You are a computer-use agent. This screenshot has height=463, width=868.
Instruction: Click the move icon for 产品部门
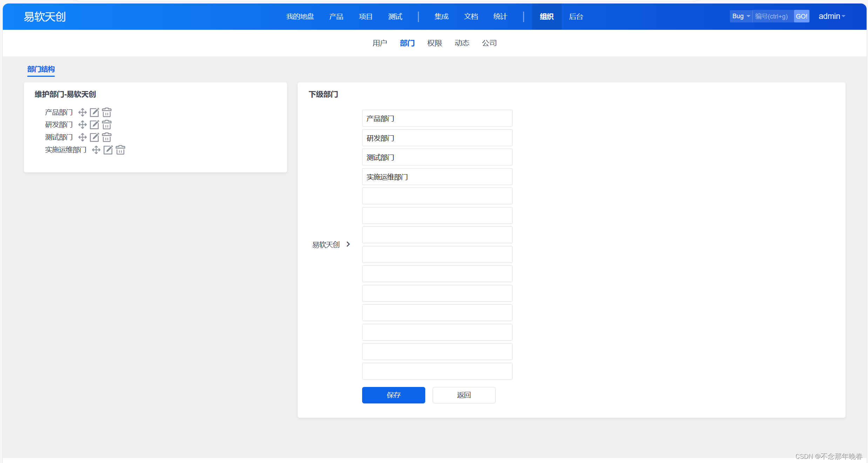[x=82, y=112]
